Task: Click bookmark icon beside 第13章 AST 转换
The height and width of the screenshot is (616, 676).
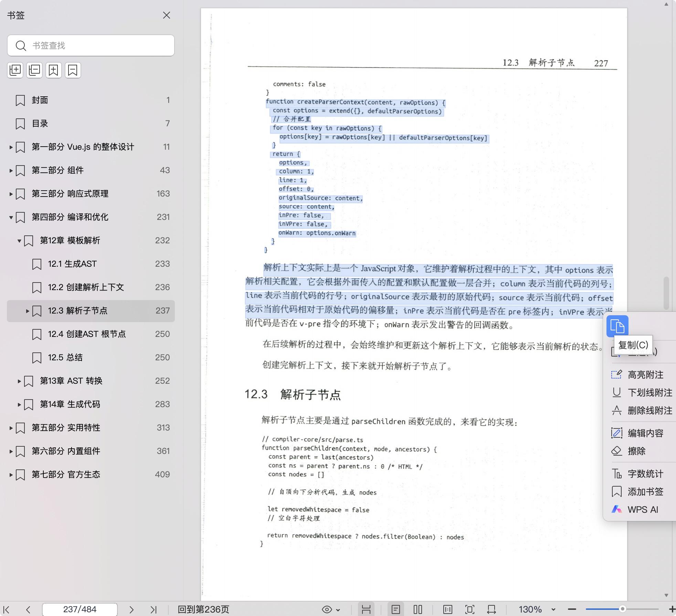Action: [x=29, y=381]
